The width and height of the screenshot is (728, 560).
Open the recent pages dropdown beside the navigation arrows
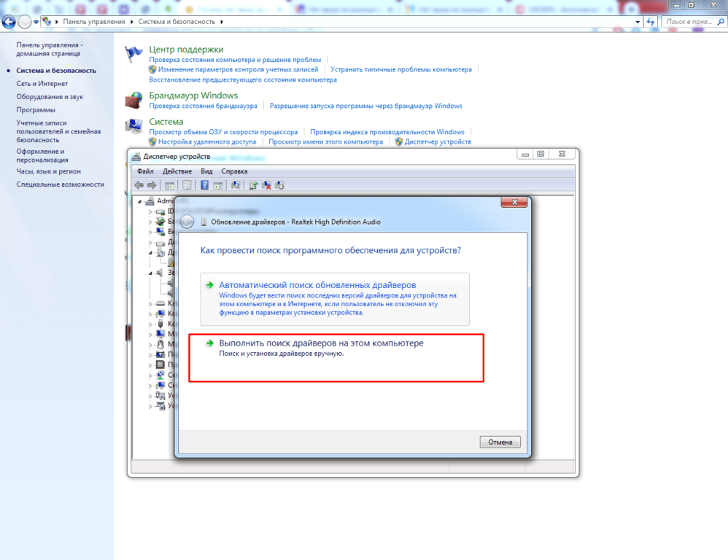[36, 22]
